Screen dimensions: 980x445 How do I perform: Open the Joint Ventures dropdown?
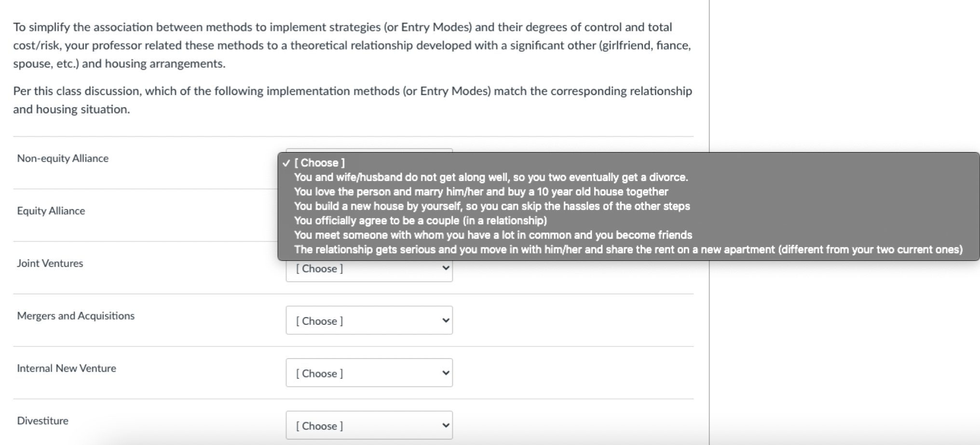[369, 268]
